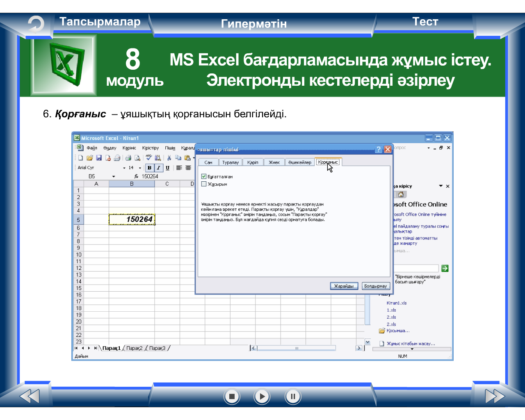
Task: Open the Тапсырмалар section tab
Action: pyautogui.click(x=100, y=21)
